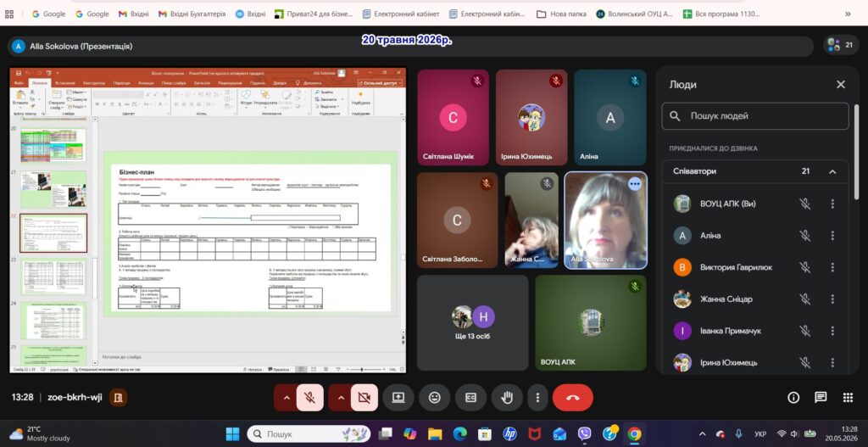This screenshot has width=868, height=447.
Task: Close the Люди panel
Action: coord(840,84)
